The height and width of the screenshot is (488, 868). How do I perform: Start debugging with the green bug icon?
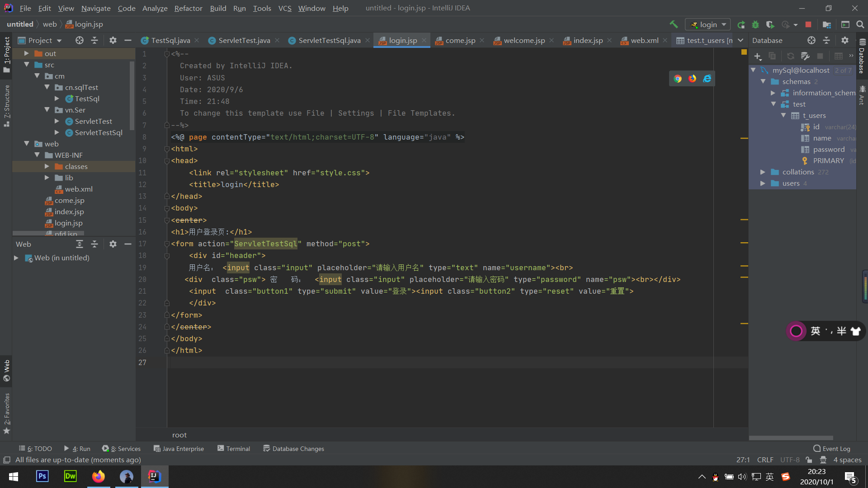(x=755, y=24)
